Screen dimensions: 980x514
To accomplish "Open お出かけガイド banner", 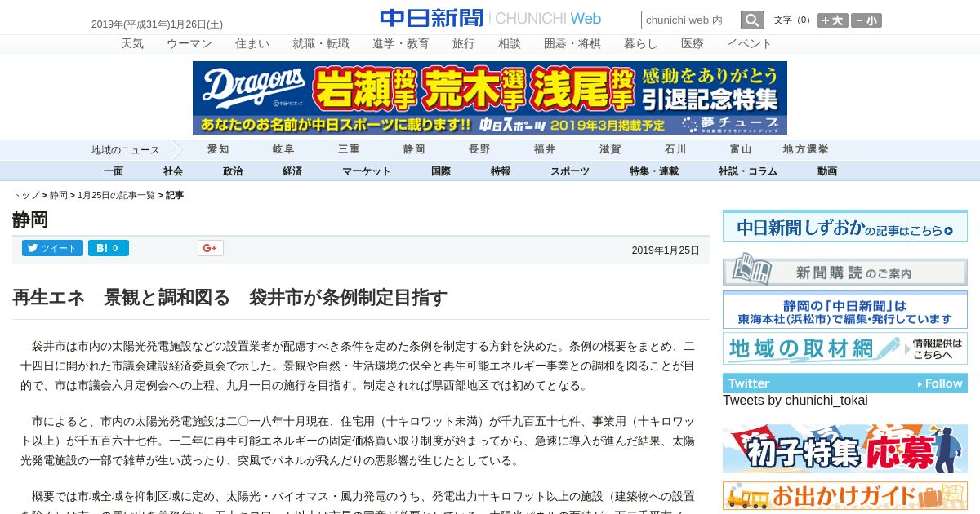I will point(845,495).
